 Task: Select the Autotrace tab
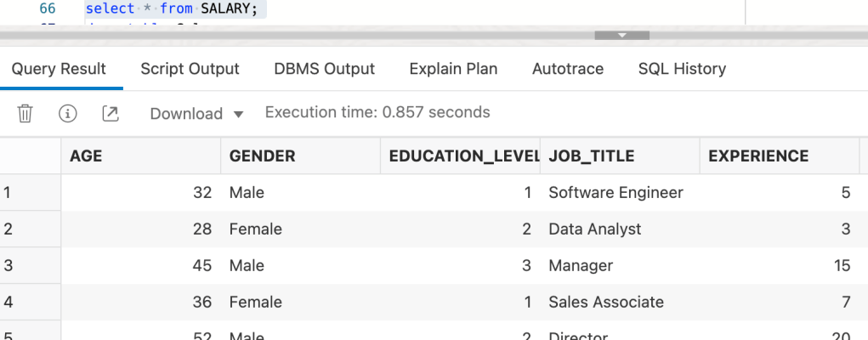click(567, 69)
